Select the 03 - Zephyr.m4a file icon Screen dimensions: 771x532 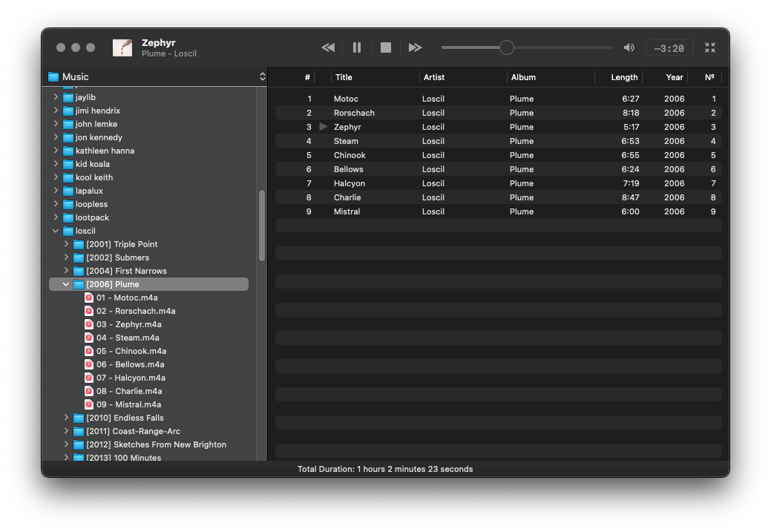coord(89,324)
